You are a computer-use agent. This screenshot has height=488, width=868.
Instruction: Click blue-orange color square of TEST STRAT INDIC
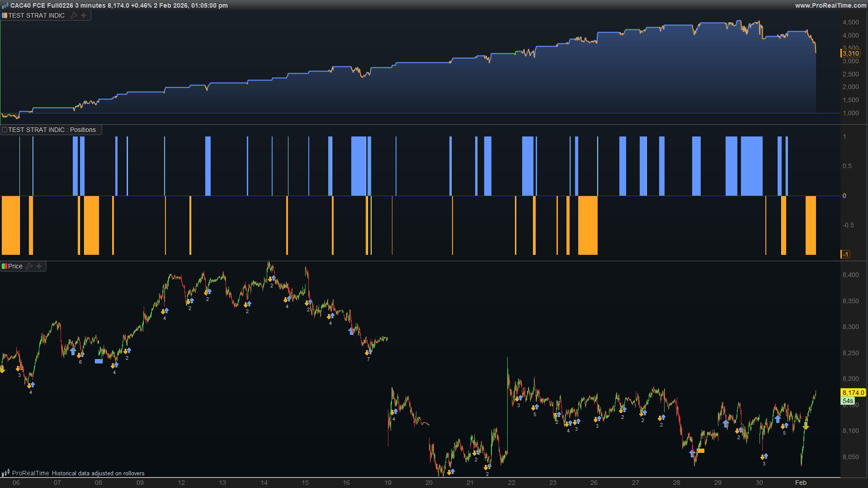tap(5, 15)
